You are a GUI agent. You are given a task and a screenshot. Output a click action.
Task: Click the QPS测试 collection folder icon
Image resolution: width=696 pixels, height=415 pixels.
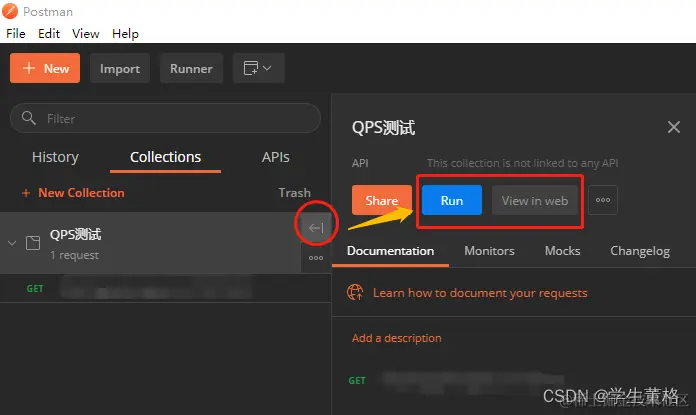click(33, 243)
